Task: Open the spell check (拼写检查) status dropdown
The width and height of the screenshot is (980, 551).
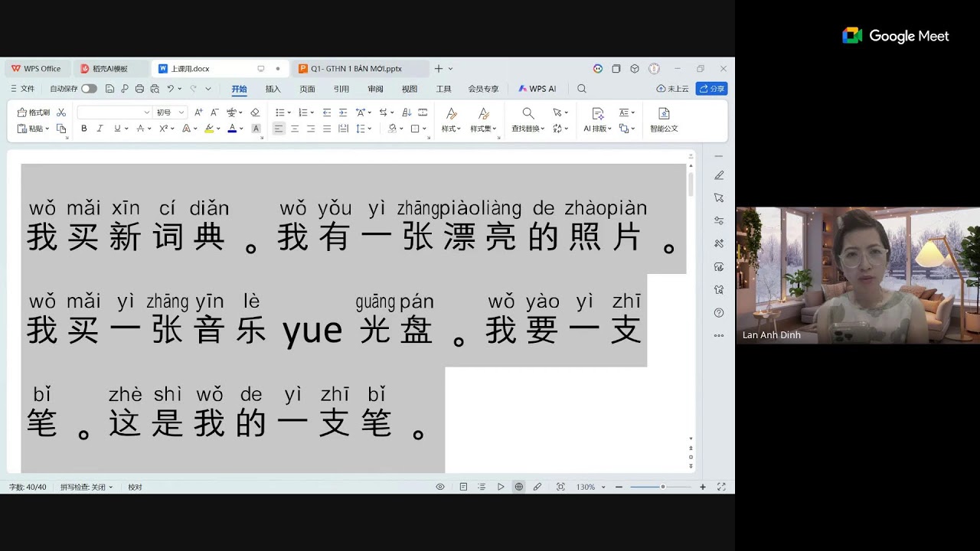Action: click(x=87, y=487)
